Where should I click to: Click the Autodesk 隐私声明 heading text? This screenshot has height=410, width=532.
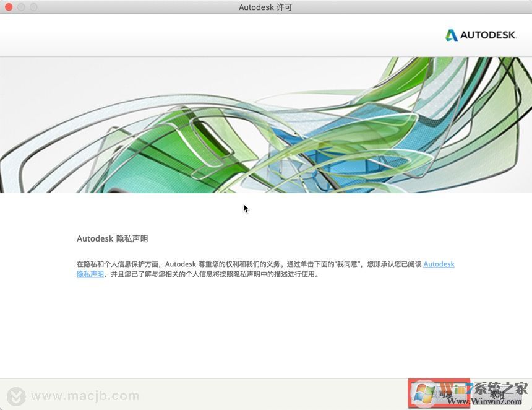point(113,238)
